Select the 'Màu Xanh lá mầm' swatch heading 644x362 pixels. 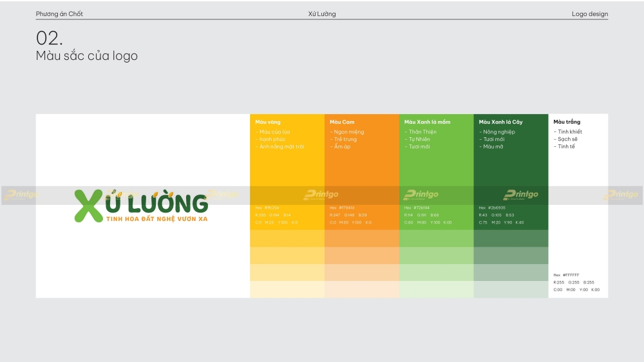coord(427,122)
